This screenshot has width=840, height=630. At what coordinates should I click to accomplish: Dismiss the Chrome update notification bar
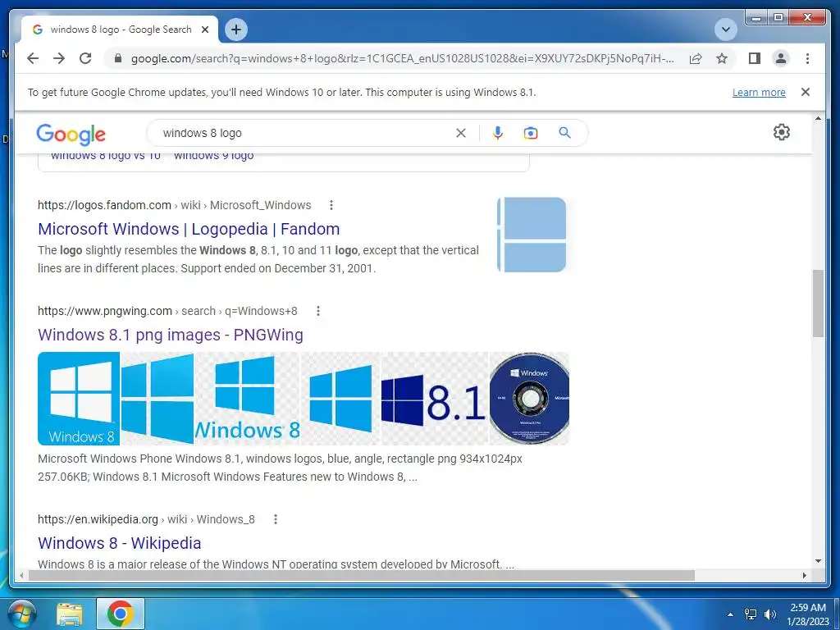(806, 92)
